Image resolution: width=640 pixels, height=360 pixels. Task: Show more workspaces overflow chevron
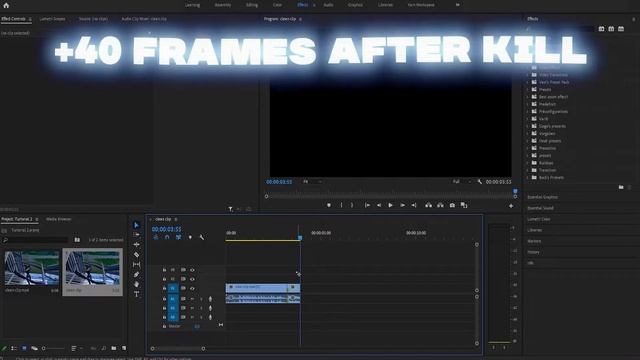[458, 5]
